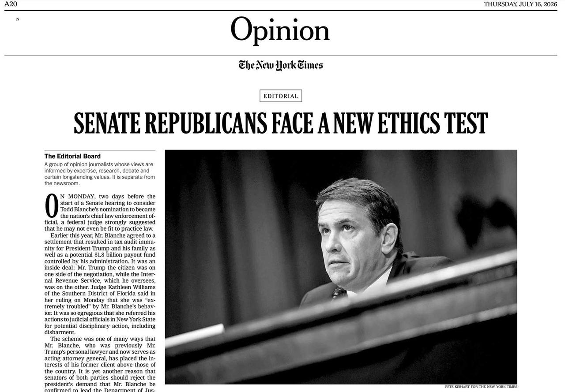Open the photo of the man at the hearing
The width and height of the screenshot is (565, 392).
pos(341,267)
